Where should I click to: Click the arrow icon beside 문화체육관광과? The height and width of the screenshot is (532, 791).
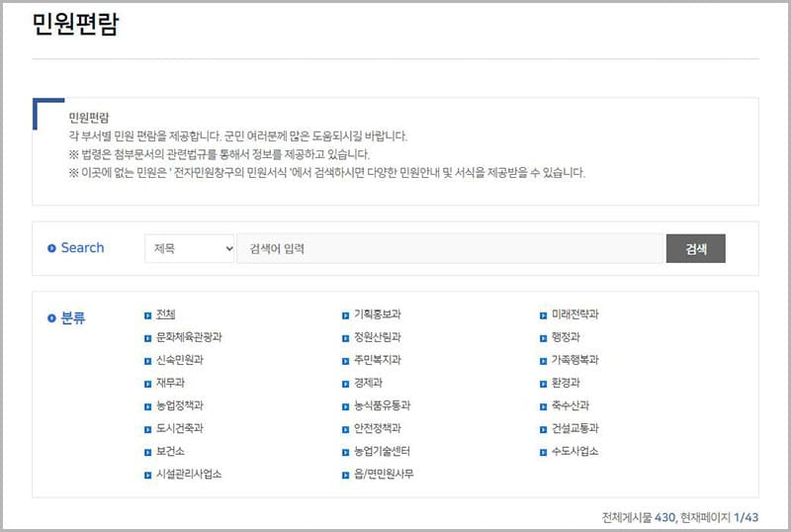(147, 338)
